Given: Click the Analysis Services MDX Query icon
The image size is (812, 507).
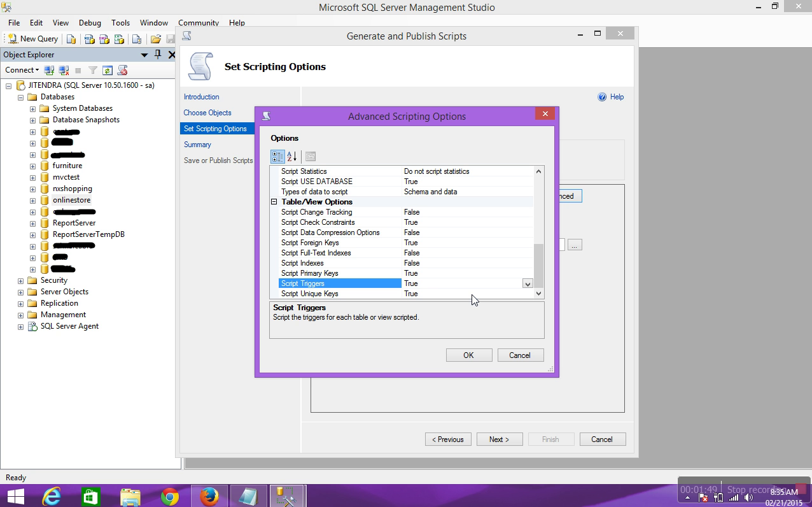Looking at the screenshot, I should [x=90, y=39].
